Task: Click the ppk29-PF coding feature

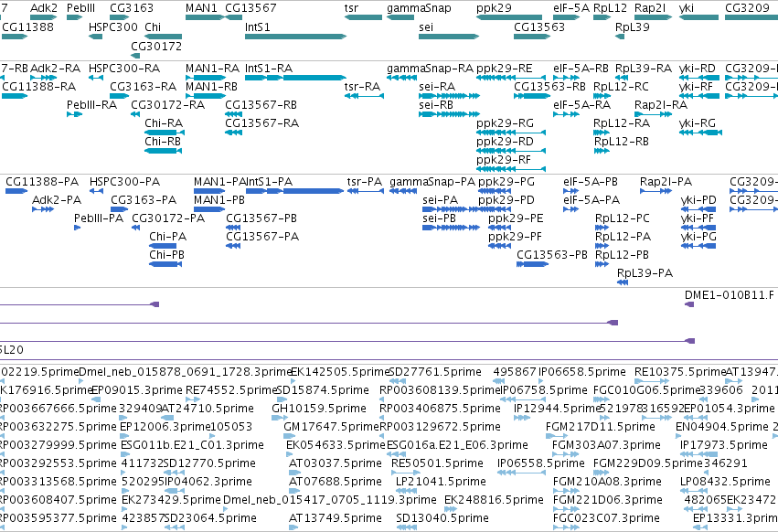Action: click(x=500, y=246)
